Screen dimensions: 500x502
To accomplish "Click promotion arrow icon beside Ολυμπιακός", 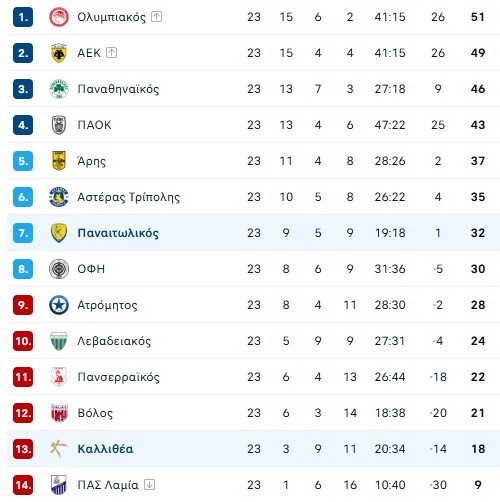I will 156,16.
